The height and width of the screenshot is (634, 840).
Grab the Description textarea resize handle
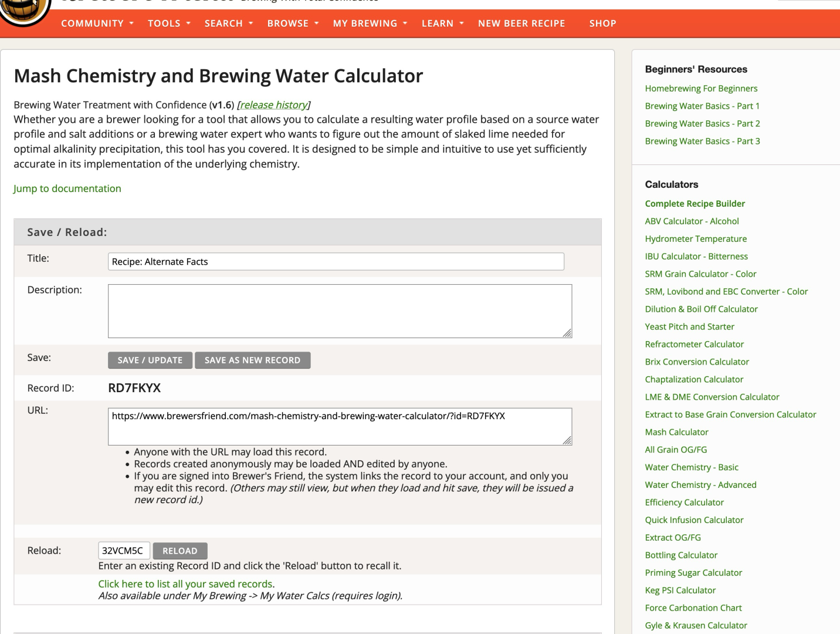[x=567, y=333]
